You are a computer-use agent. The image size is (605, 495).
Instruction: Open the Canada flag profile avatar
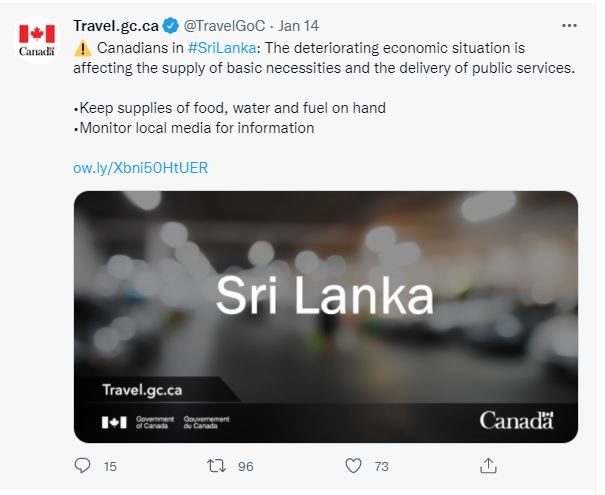click(38, 42)
